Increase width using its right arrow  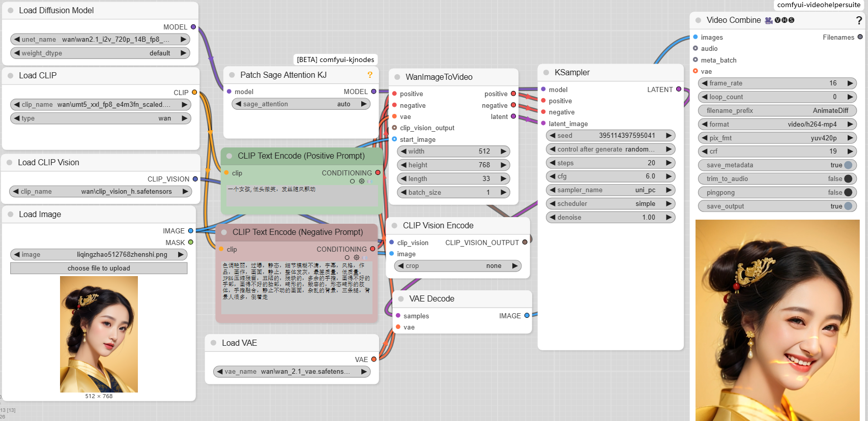[503, 151]
